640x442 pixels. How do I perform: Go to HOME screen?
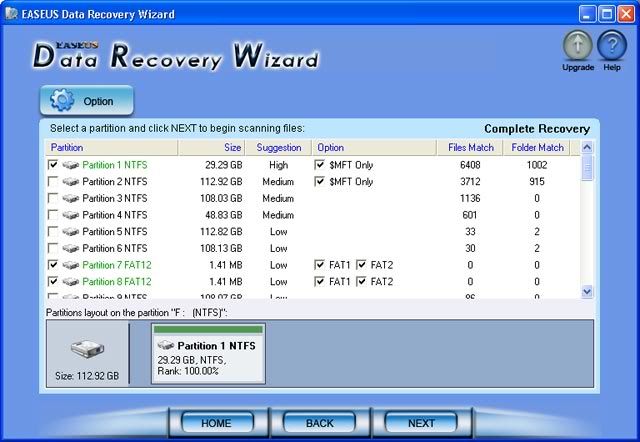[x=217, y=423]
